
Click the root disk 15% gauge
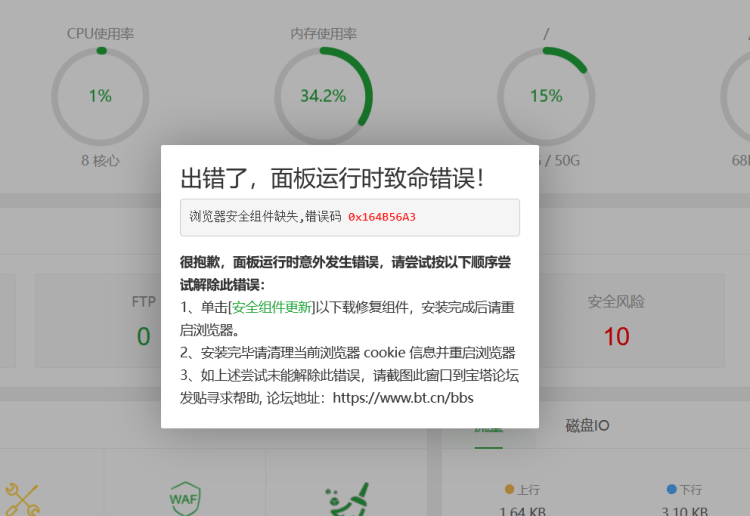[546, 96]
